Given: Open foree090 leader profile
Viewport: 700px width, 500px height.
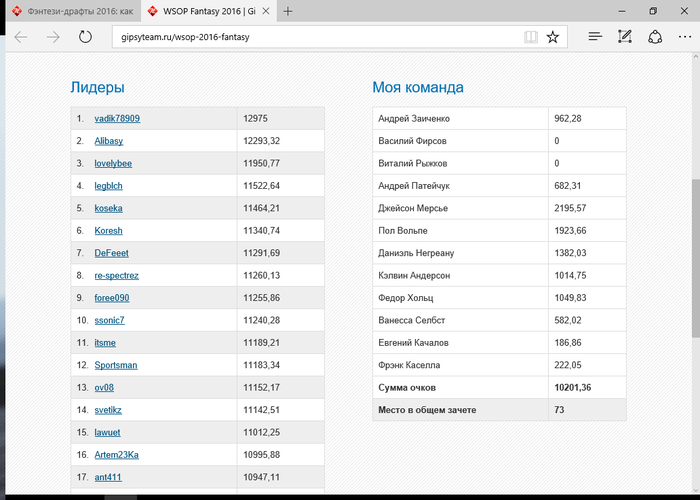Looking at the screenshot, I should coord(112,298).
